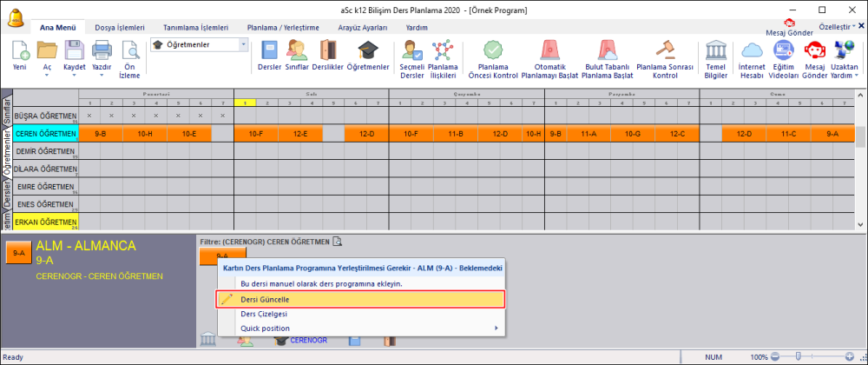Open the Arayüz Ayarları tab
The height and width of the screenshot is (365, 868).
point(363,27)
